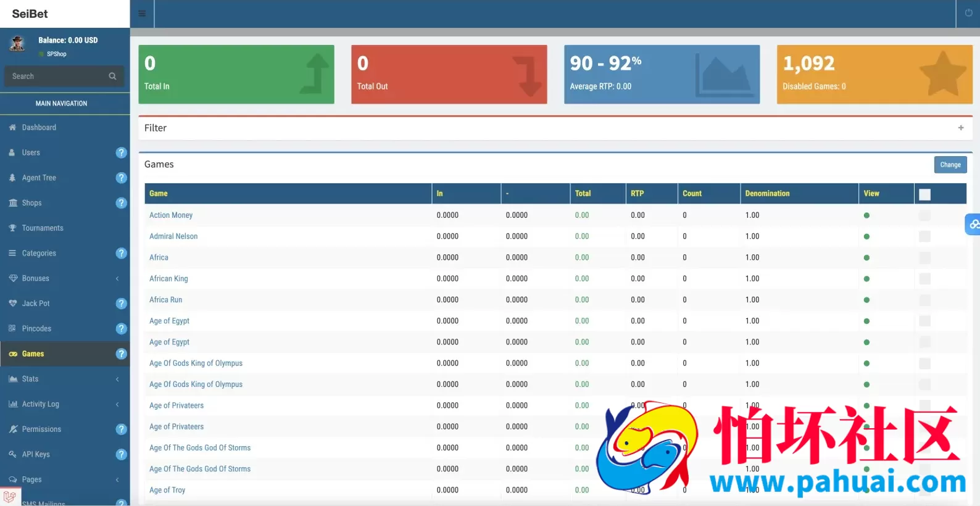980x506 pixels.
Task: Expand the Pages submenu
Action: [117, 479]
